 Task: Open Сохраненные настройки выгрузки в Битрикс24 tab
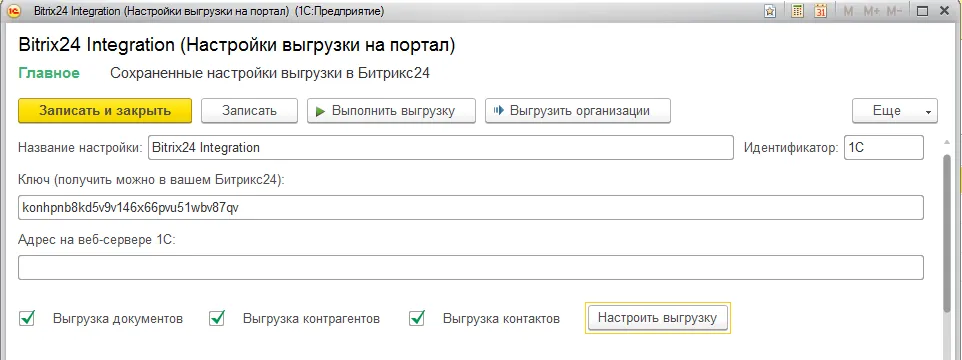tap(270, 74)
